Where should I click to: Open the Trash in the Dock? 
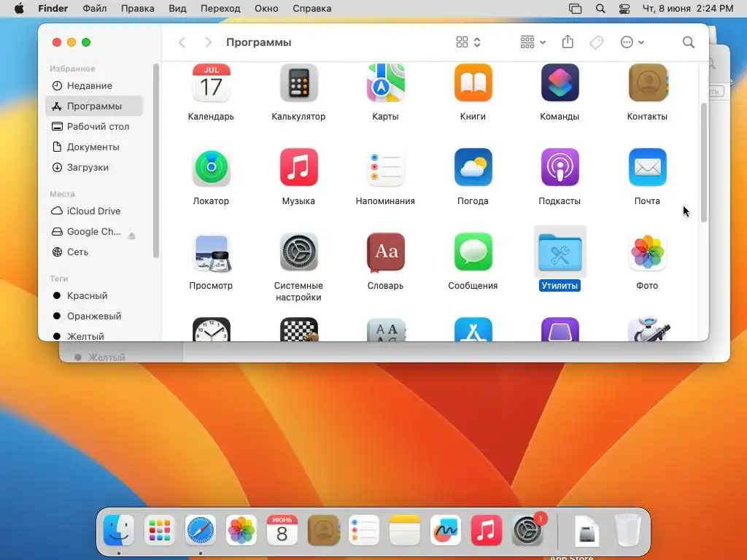tap(628, 530)
